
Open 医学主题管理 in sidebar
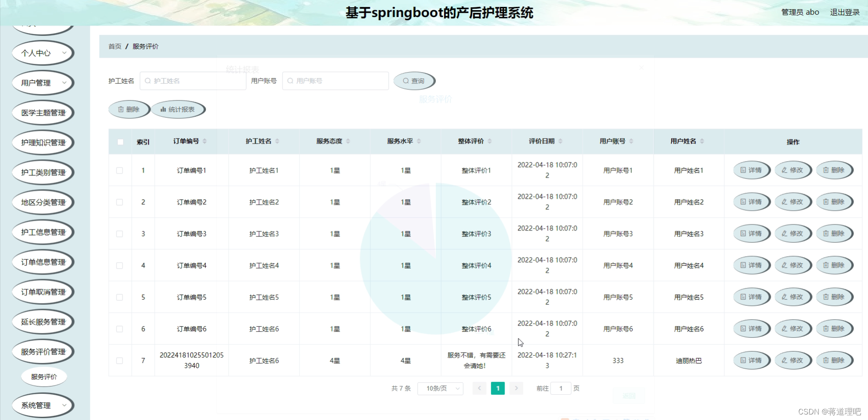(x=43, y=112)
